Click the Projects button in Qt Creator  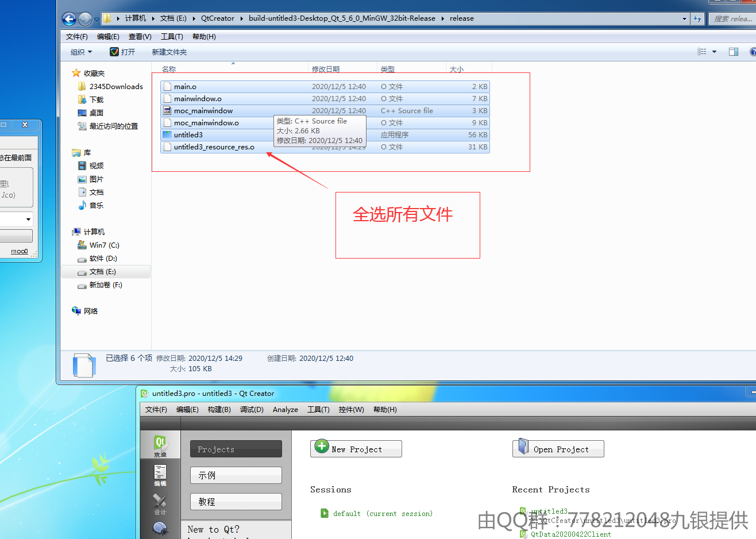pyautogui.click(x=236, y=449)
